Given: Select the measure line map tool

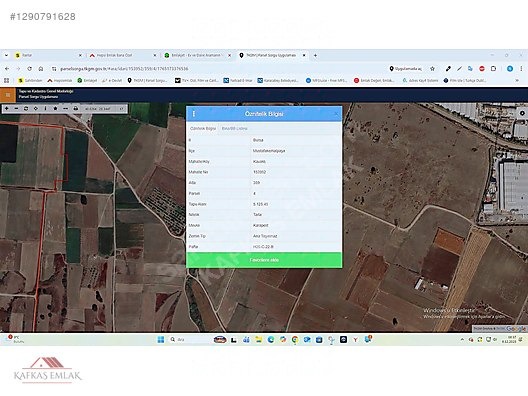Looking at the screenshot, I should tap(65, 109).
